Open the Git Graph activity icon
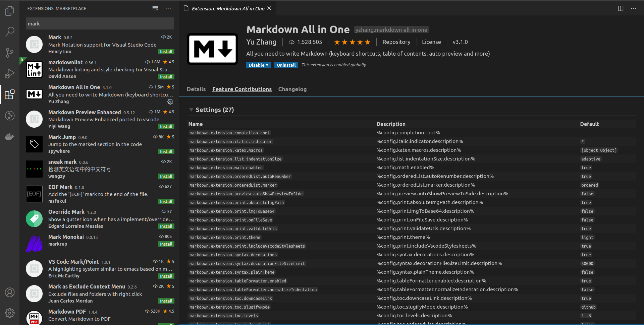Image resolution: width=644 pixels, height=325 pixels. [10, 116]
